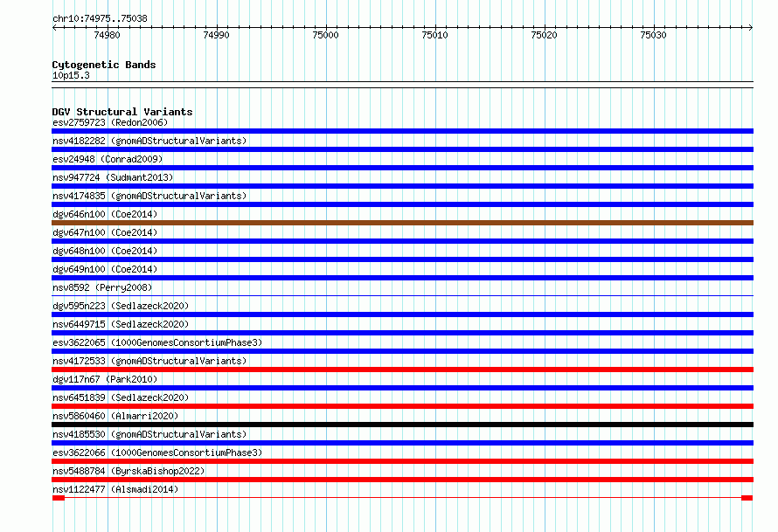Open the dgv117n67 (Park2010) variant

(105, 379)
